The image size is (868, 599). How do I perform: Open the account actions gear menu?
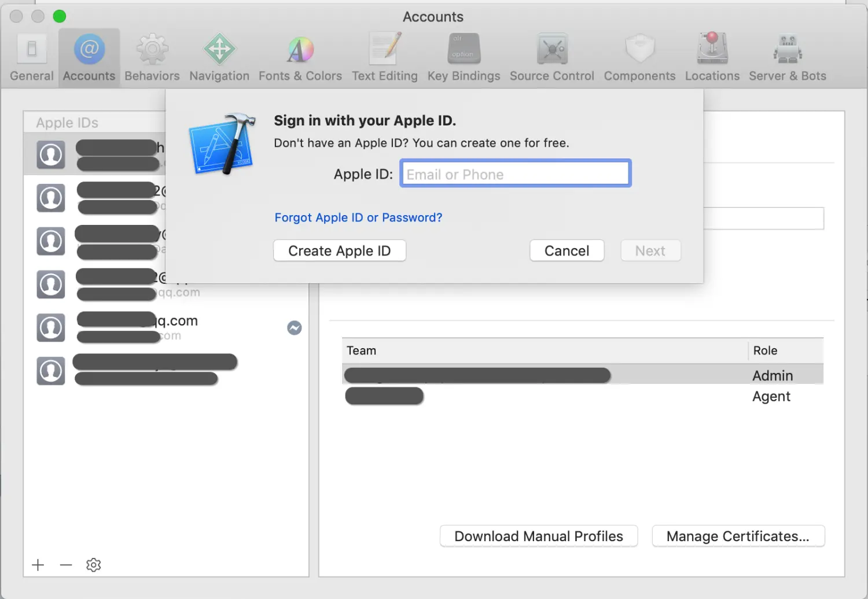pyautogui.click(x=94, y=565)
